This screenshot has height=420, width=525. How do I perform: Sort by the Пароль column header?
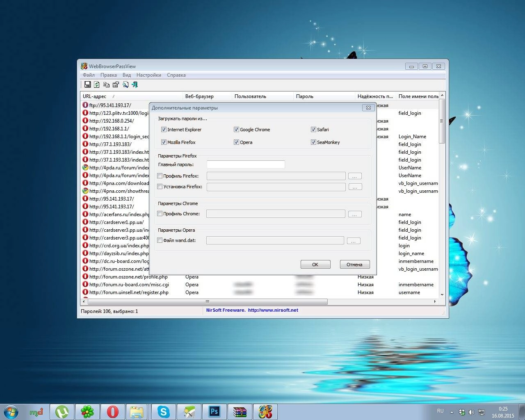[x=324, y=96]
